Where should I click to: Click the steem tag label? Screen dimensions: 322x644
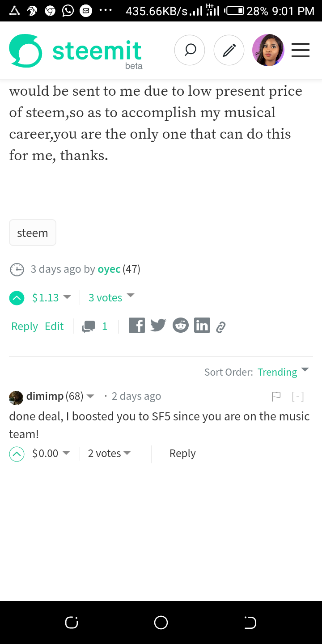pyautogui.click(x=32, y=233)
